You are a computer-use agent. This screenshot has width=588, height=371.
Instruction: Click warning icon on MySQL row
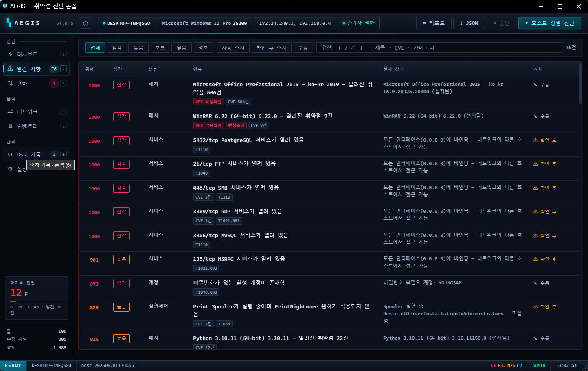pyautogui.click(x=535, y=236)
